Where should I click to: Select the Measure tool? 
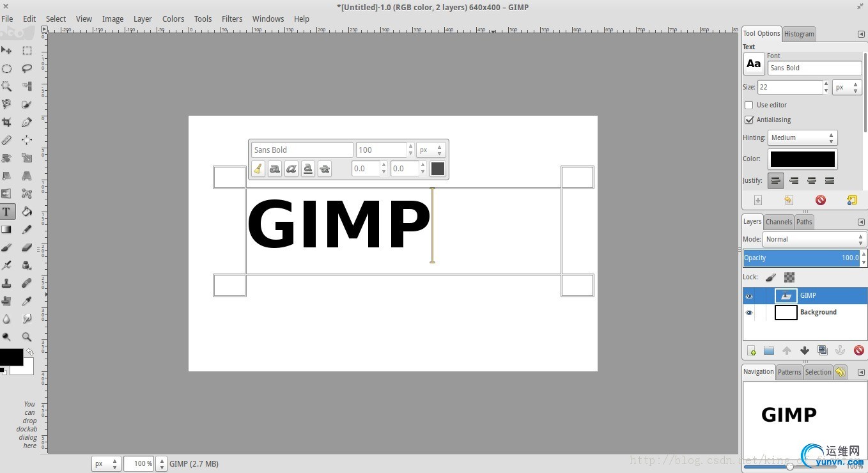tap(6, 140)
